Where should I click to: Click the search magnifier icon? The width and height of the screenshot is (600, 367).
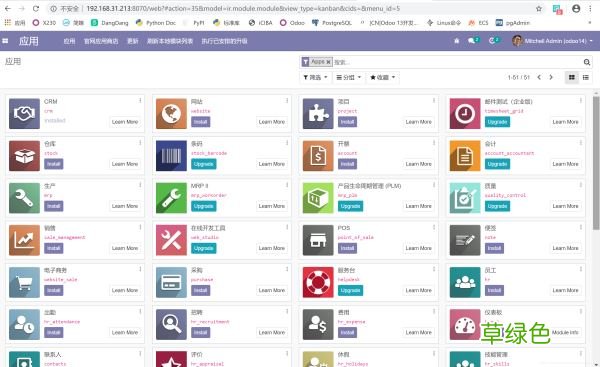pyautogui.click(x=587, y=62)
